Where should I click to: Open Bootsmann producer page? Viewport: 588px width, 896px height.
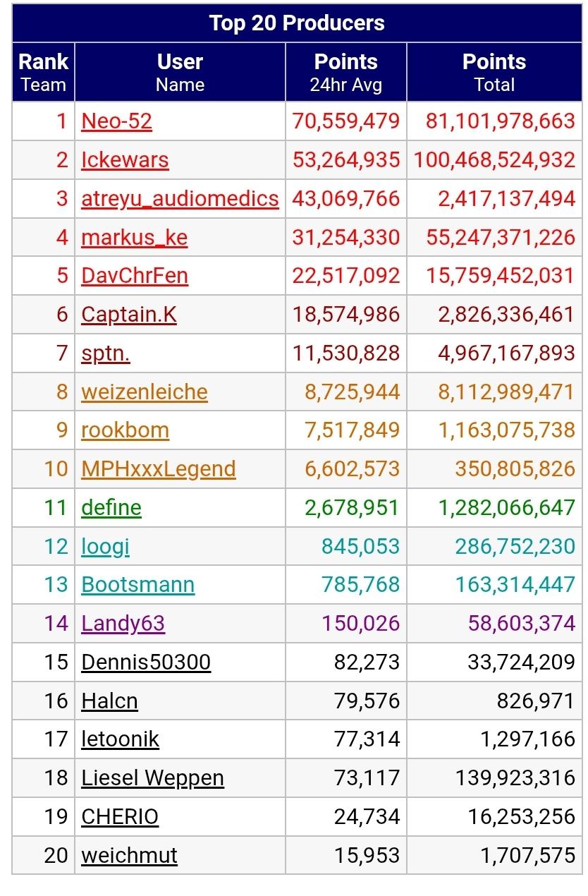(x=138, y=585)
